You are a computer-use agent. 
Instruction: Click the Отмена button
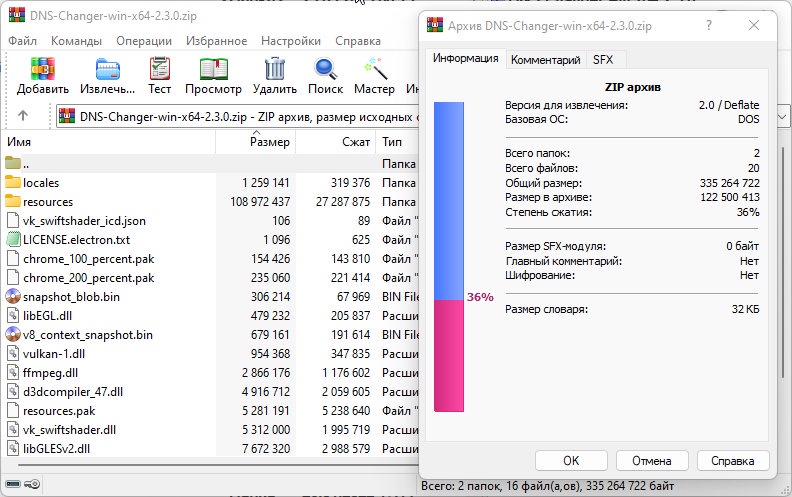pos(652,461)
